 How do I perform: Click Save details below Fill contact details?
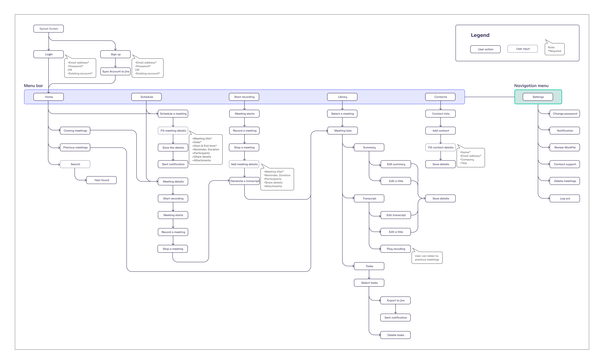tap(440, 164)
